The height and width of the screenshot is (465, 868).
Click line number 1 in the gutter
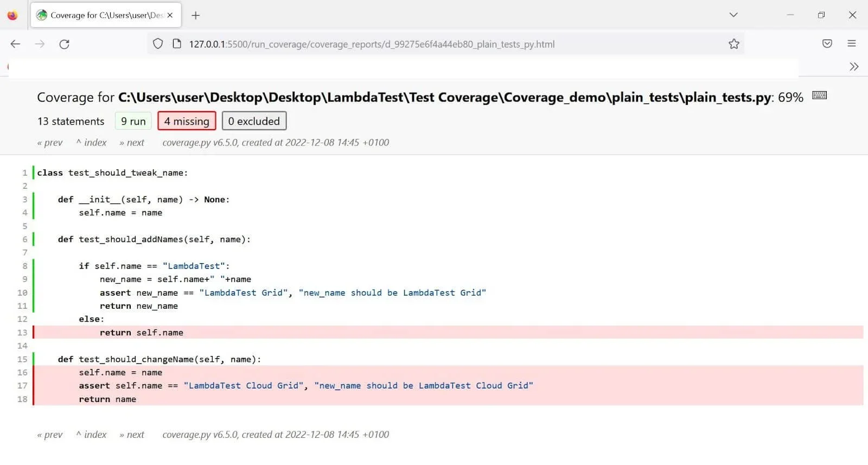point(24,173)
